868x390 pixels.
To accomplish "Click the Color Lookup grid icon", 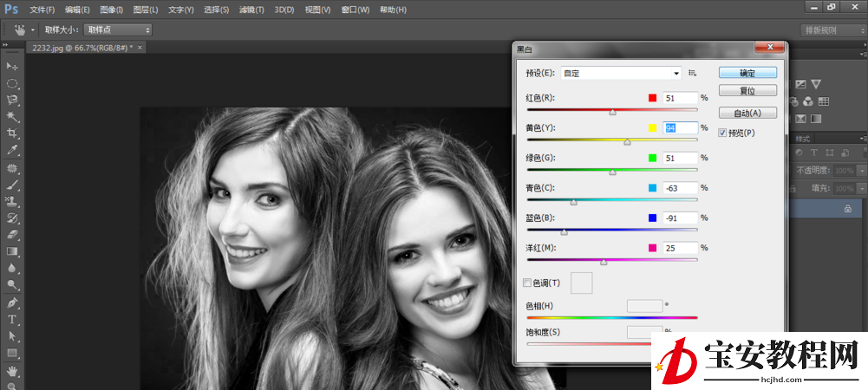I will pyautogui.click(x=823, y=101).
